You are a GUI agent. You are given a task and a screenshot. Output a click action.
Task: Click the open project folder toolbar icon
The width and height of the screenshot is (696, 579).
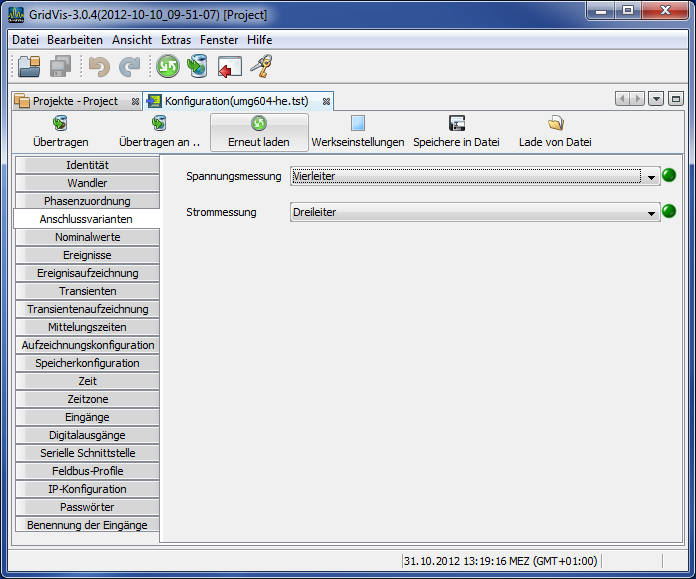(x=29, y=67)
